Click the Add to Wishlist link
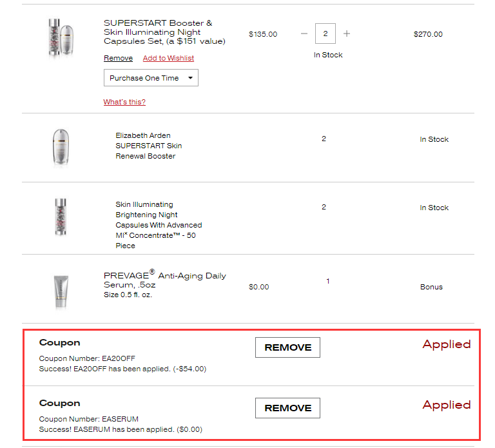Image resolution: width=495 pixels, height=448 pixels. [x=168, y=58]
